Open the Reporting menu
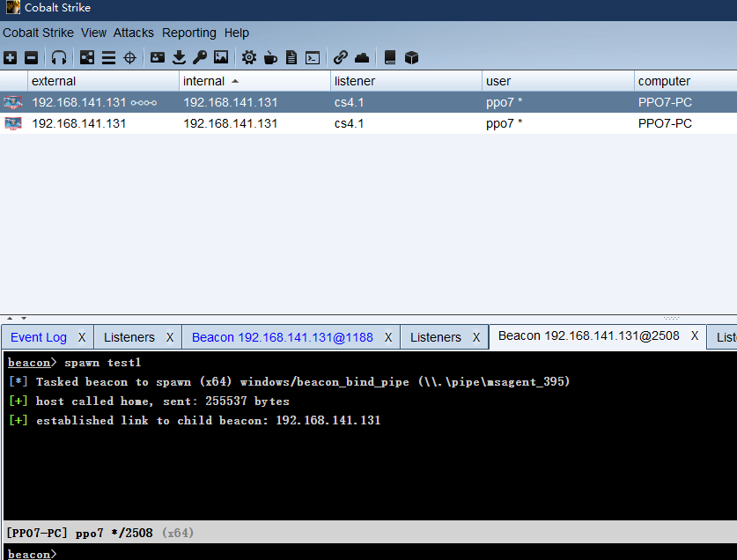737x560 pixels. pyautogui.click(x=189, y=33)
